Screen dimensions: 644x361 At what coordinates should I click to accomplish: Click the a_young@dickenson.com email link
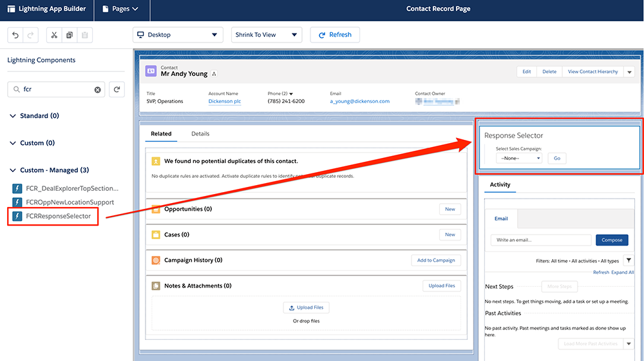[359, 101]
